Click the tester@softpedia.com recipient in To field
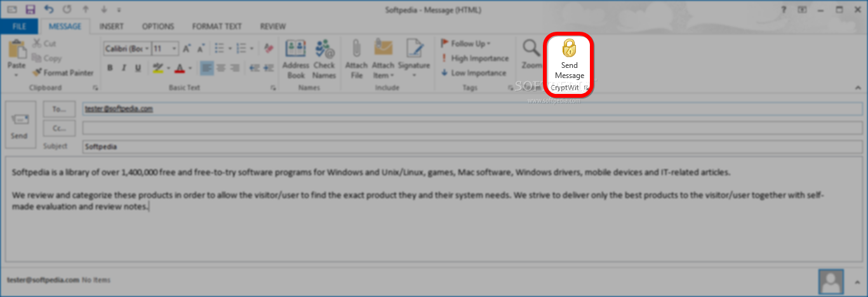The image size is (868, 297). pos(119,109)
